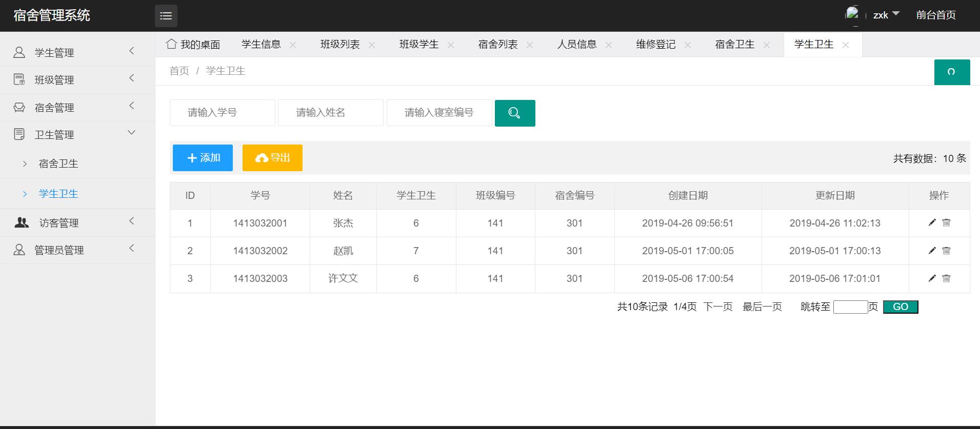Delete row 赵凯 with trash icon
This screenshot has height=429, width=980.
pos(947,251)
